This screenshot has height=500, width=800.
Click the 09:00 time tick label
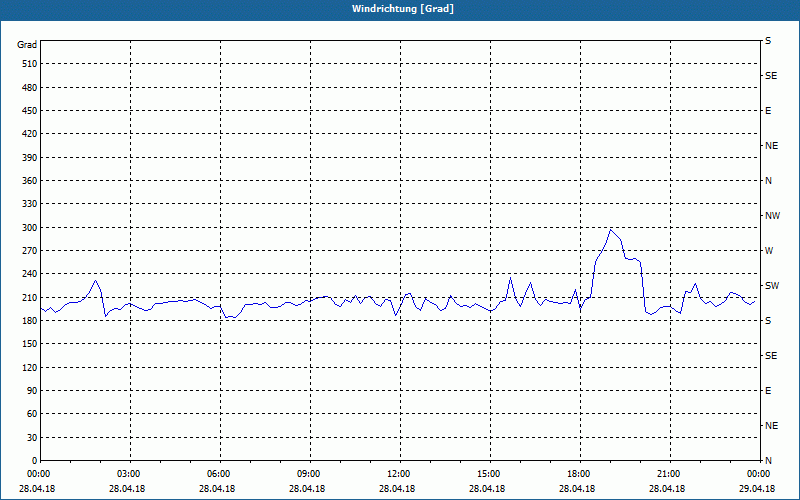(x=310, y=474)
